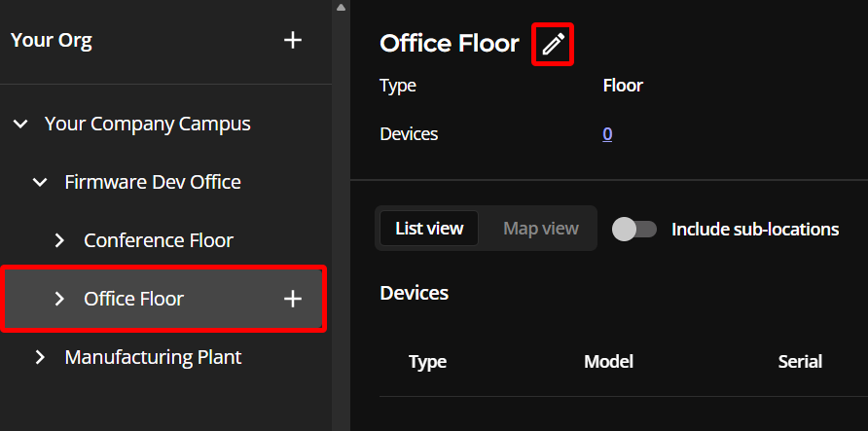Click the Devices section heading

(x=415, y=293)
